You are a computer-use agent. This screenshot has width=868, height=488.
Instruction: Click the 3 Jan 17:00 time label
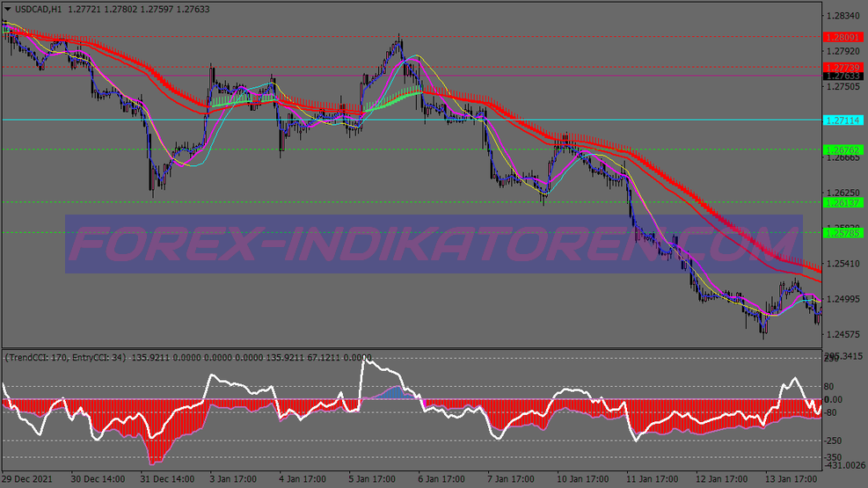232,479
